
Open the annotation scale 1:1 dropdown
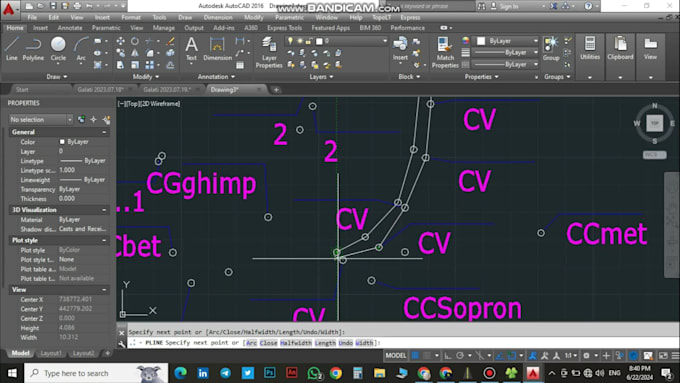point(571,356)
